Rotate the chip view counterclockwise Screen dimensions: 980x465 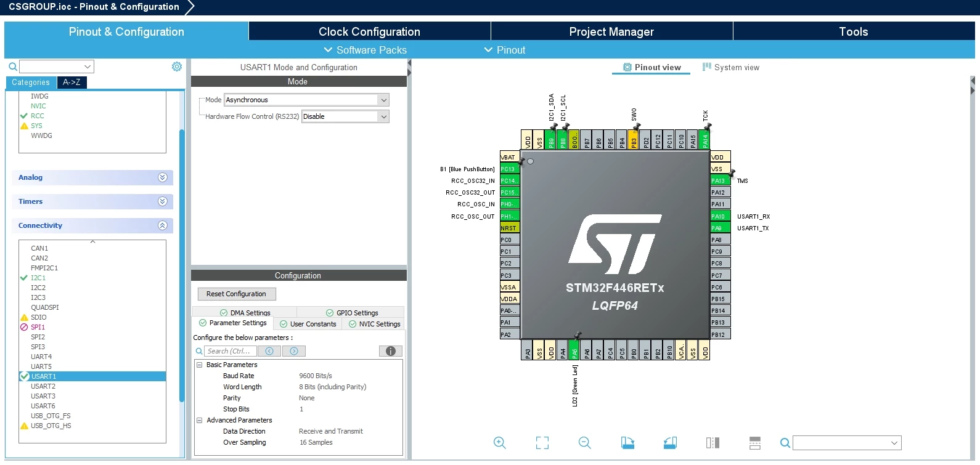(x=670, y=443)
